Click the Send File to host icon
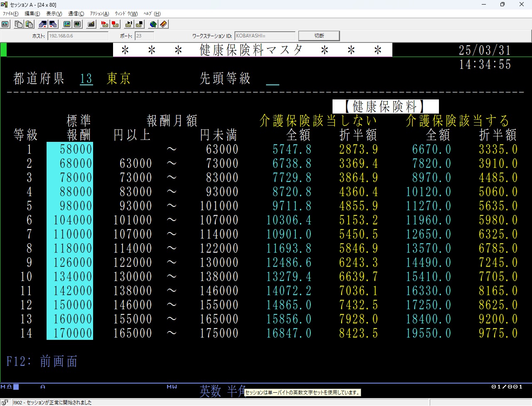The image size is (532, 406). [42, 24]
